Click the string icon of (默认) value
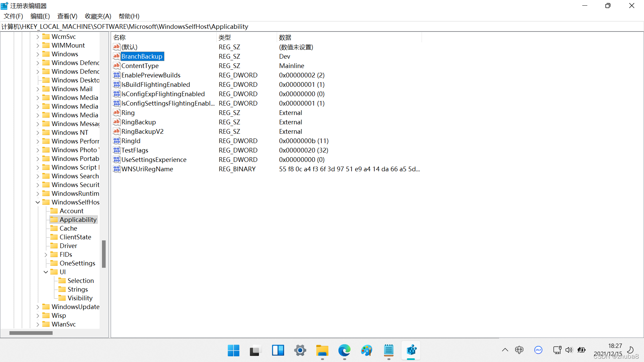This screenshot has height=362, width=644. [x=116, y=47]
